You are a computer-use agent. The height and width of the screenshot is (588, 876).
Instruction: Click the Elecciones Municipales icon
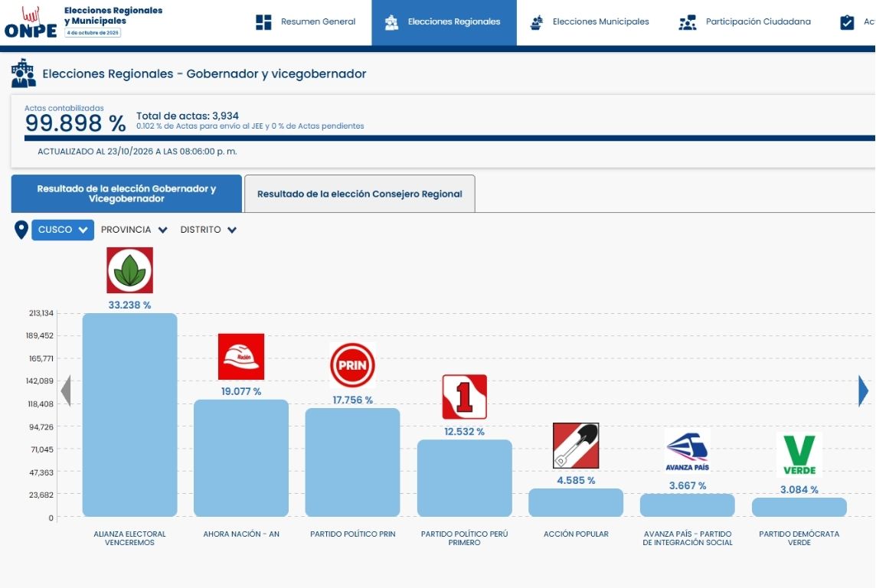point(536,22)
